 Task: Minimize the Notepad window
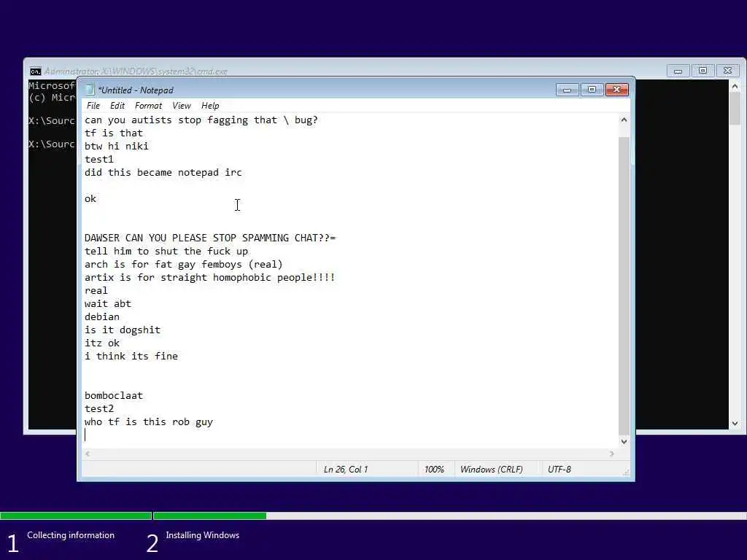coord(568,90)
